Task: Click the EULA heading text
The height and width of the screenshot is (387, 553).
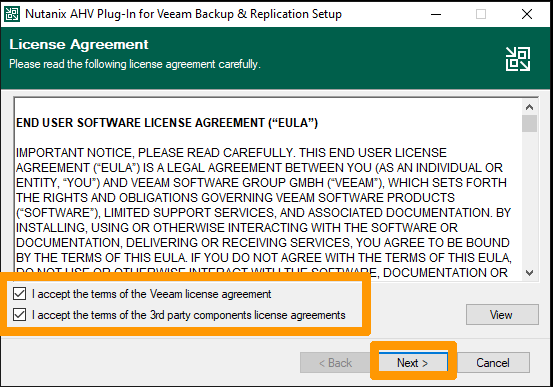Action: 167,123
